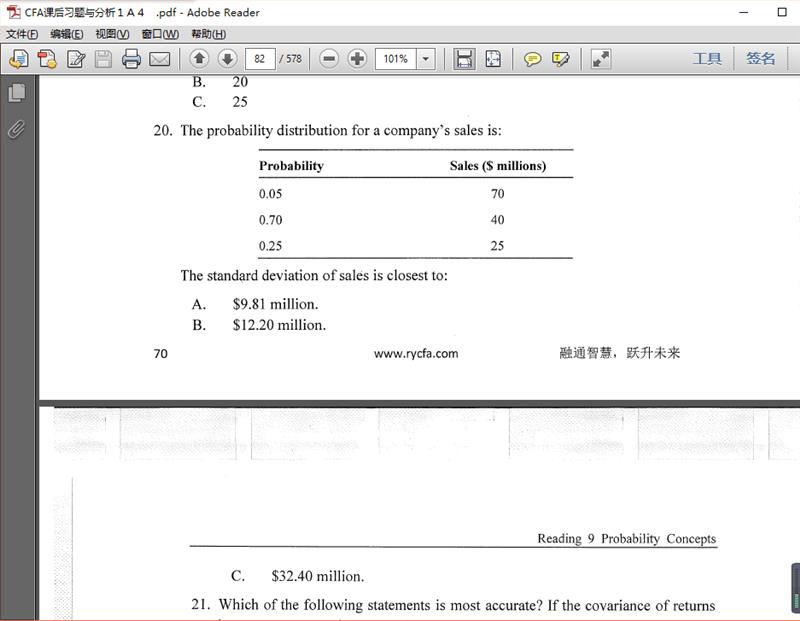Open the 文件(F) menu
This screenshot has width=800, height=621.
tap(22, 34)
